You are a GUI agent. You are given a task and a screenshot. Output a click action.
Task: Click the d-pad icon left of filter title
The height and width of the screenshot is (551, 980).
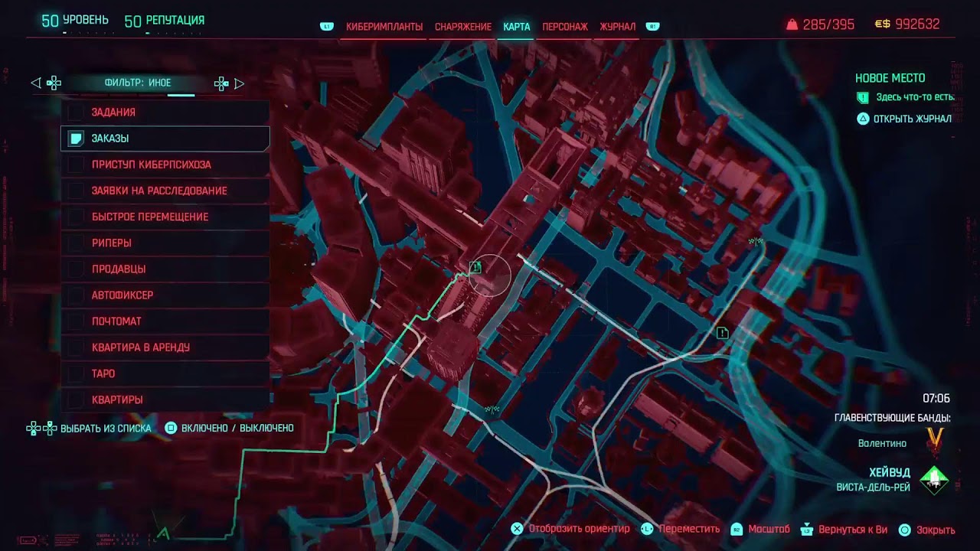(54, 83)
